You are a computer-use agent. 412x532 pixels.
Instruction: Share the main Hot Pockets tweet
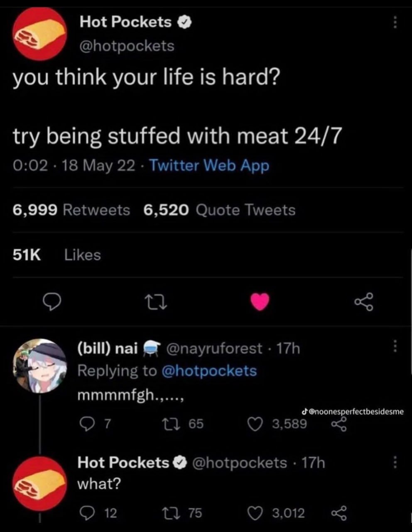(x=364, y=302)
